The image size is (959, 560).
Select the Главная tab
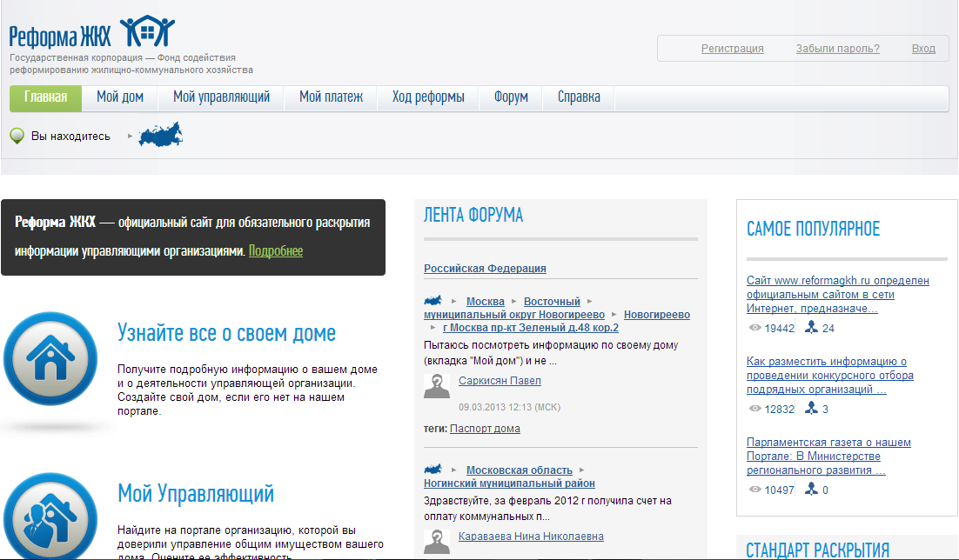click(46, 97)
